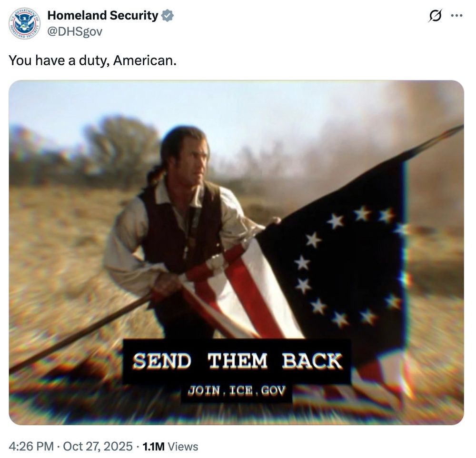Open Grok explain icon beside more options
The image size is (476, 458).
pos(435,15)
